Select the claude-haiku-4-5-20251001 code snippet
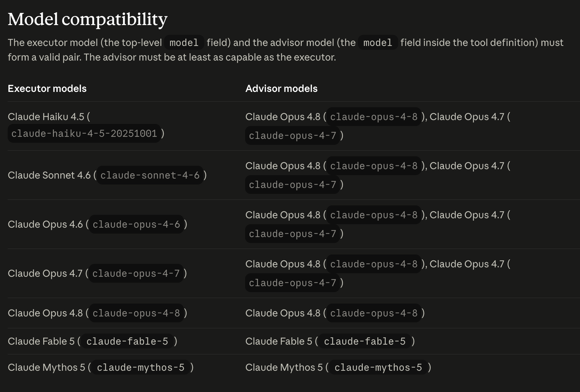This screenshot has height=392, width=580. point(84,133)
